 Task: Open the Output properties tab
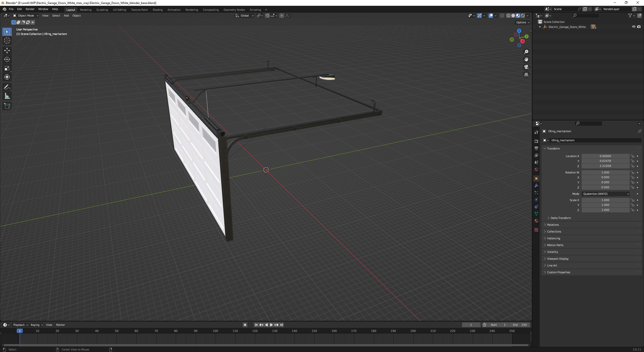536,148
